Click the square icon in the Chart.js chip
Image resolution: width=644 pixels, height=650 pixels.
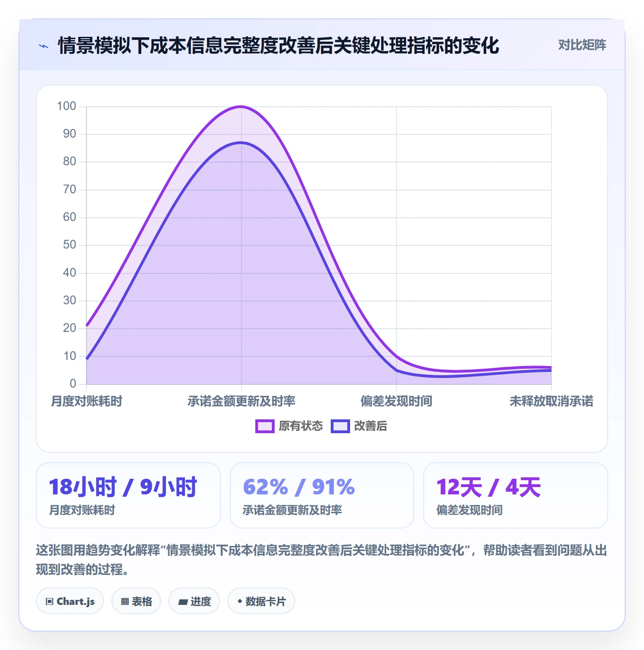[x=50, y=602]
